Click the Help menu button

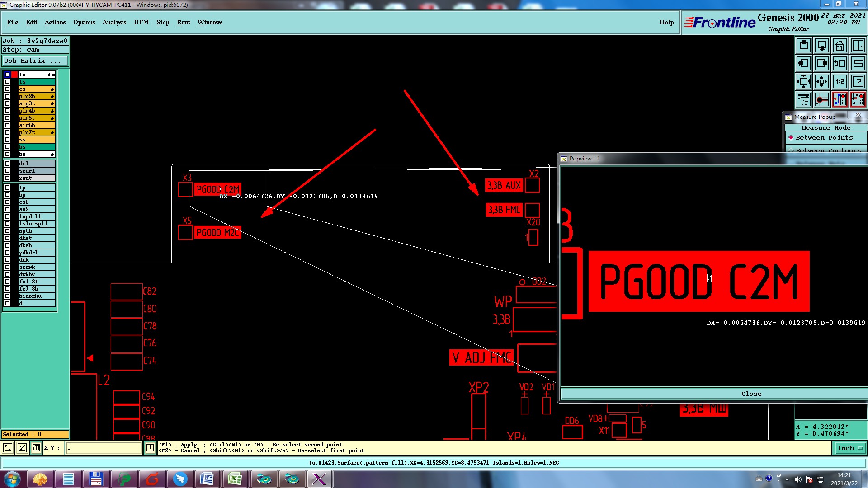[x=666, y=22]
